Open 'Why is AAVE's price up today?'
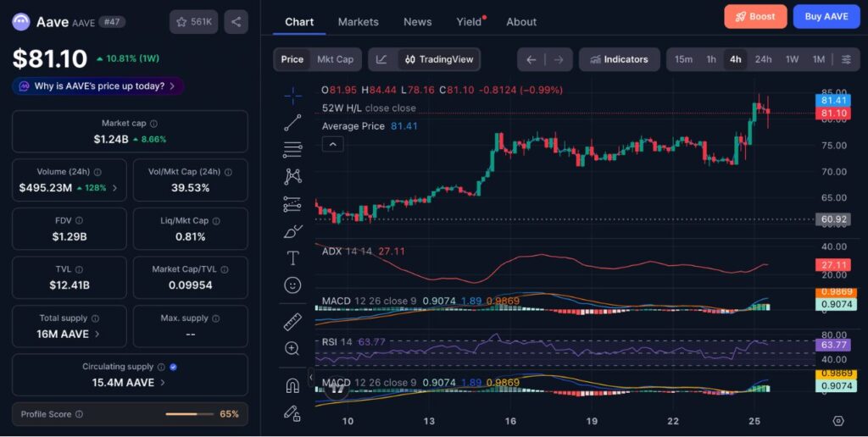This screenshot has width=868, height=437. tap(98, 86)
